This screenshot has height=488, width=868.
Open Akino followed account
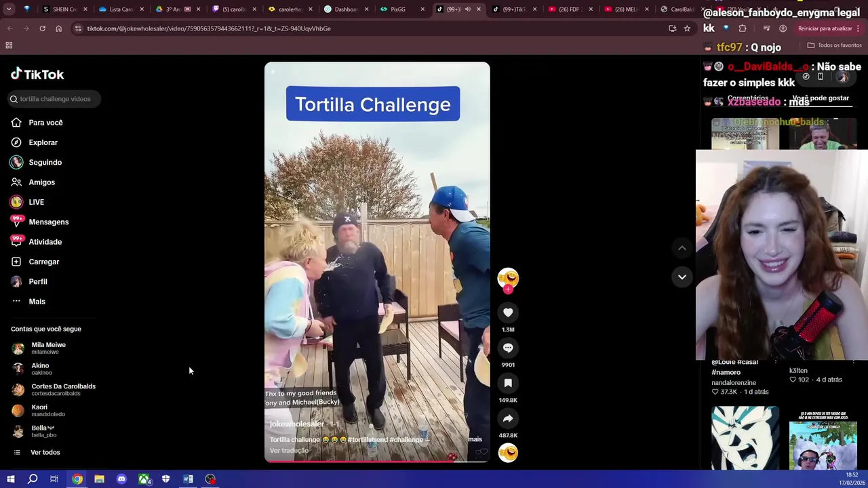click(32, 369)
